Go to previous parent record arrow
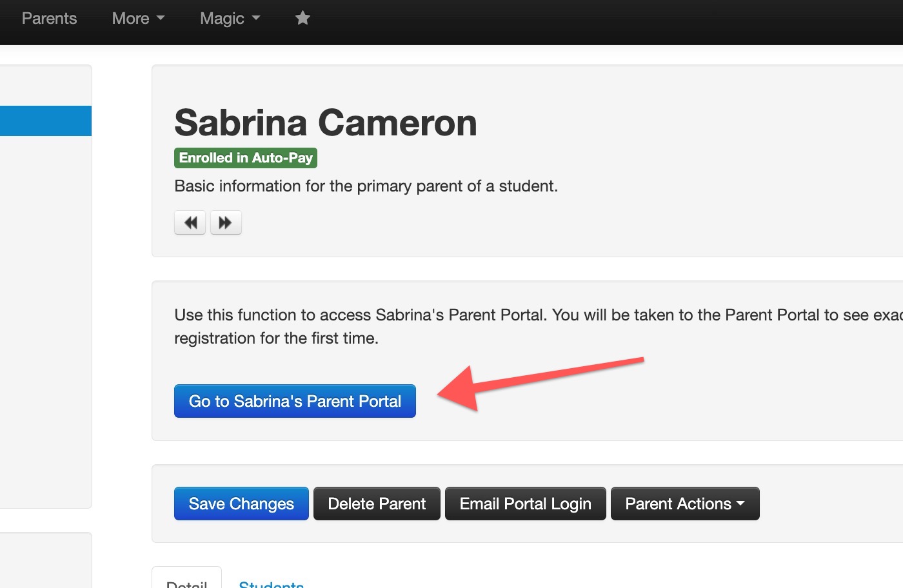 (x=190, y=222)
